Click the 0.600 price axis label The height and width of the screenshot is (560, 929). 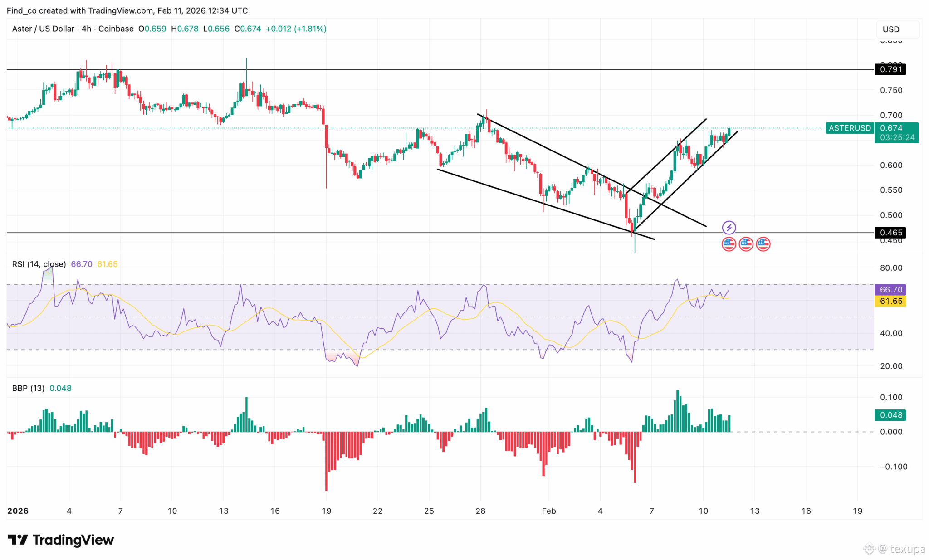(891, 166)
